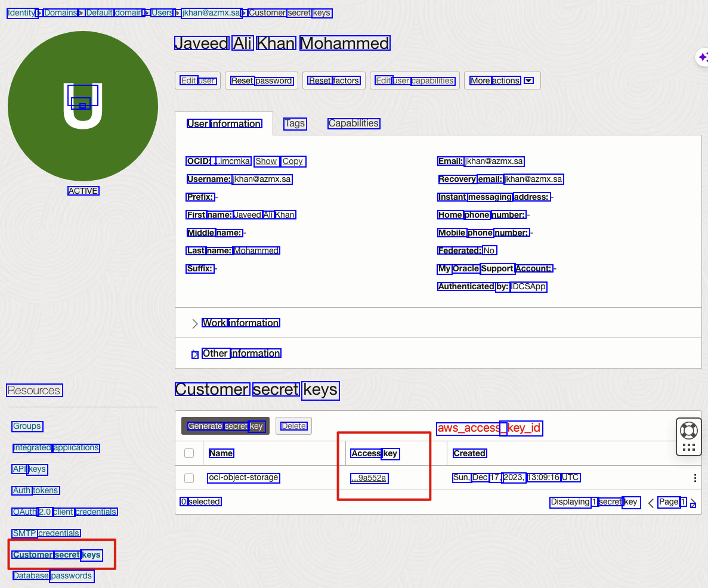This screenshot has width=708, height=588.
Task: Click the grid dots icon below lifebuoy
Action: tap(688, 447)
